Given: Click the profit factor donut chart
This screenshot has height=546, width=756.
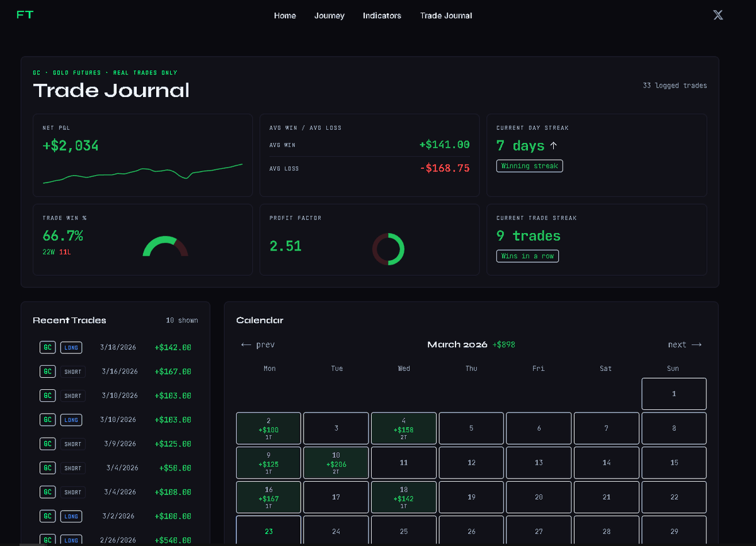Looking at the screenshot, I should pos(388,249).
